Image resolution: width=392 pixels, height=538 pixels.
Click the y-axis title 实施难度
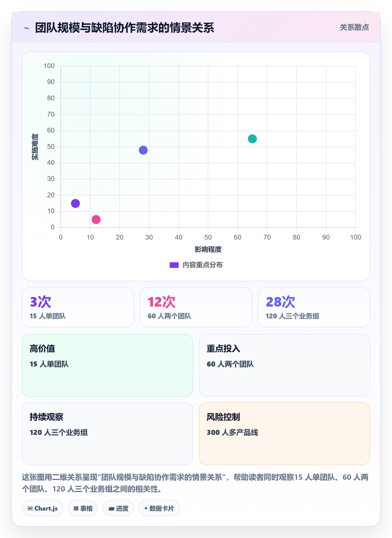(35, 147)
